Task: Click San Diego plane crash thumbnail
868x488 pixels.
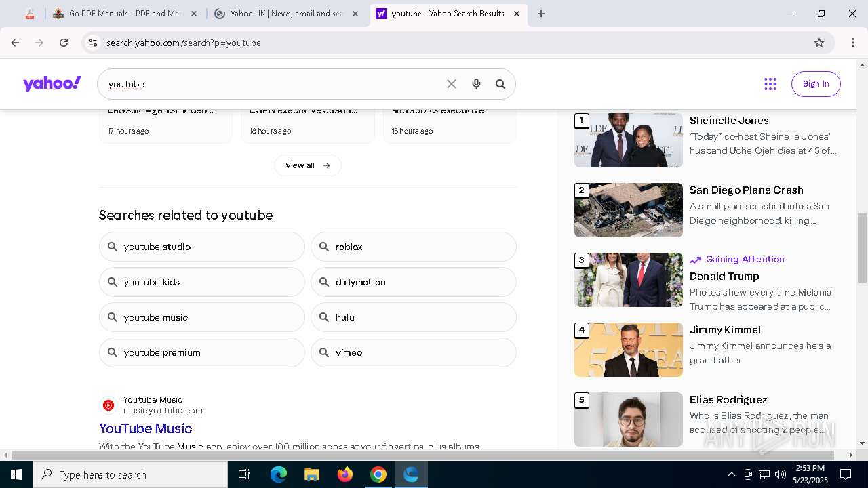Action: [629, 210]
